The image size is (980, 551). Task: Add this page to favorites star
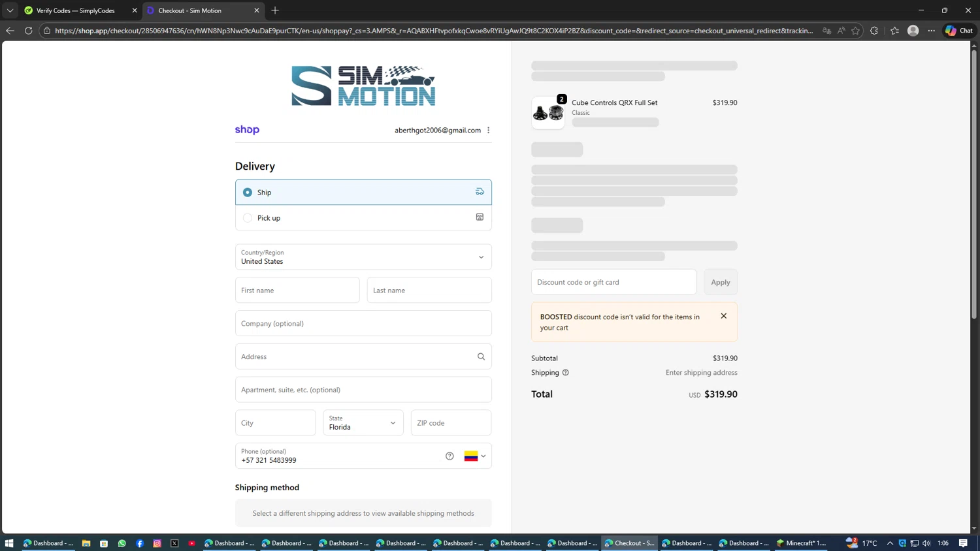tap(856, 31)
